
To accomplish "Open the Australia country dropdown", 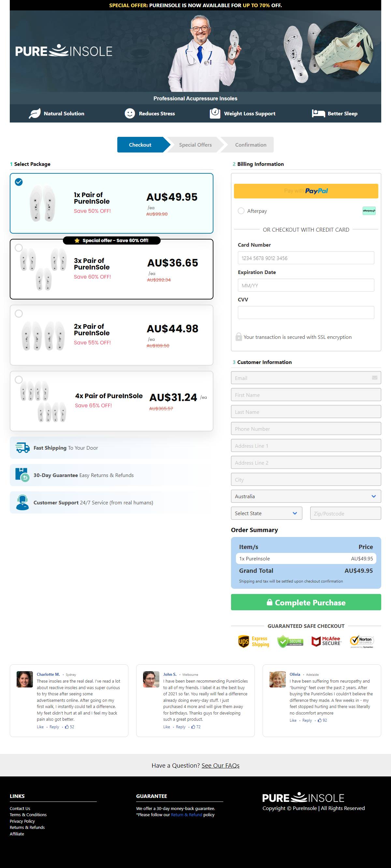I will pos(306,496).
